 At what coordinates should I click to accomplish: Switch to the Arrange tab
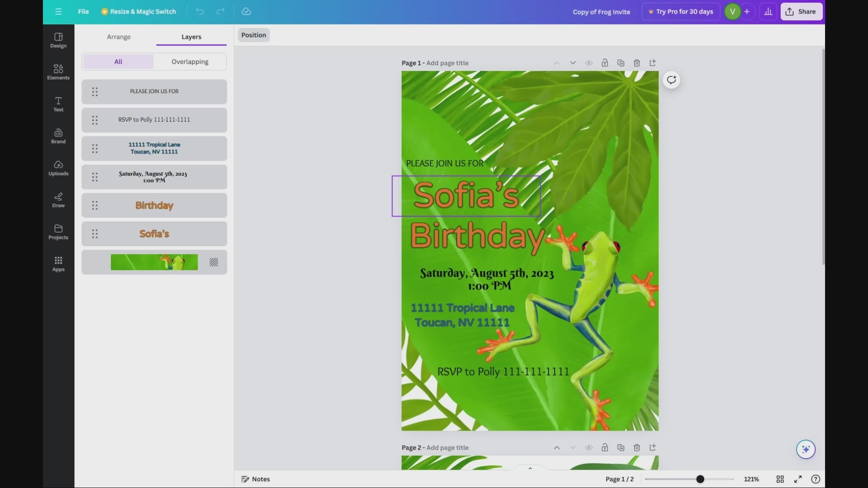coord(118,37)
